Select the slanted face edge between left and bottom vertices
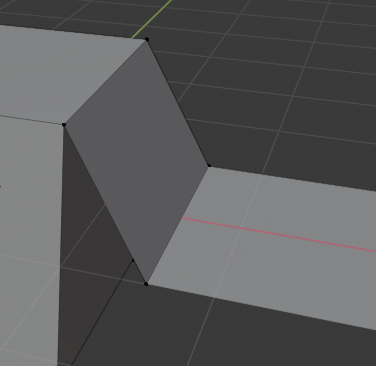Screen dimensions: 376x366 (105, 204)
